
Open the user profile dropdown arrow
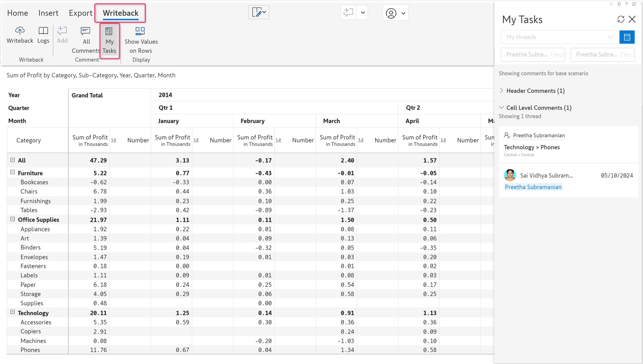tap(403, 13)
